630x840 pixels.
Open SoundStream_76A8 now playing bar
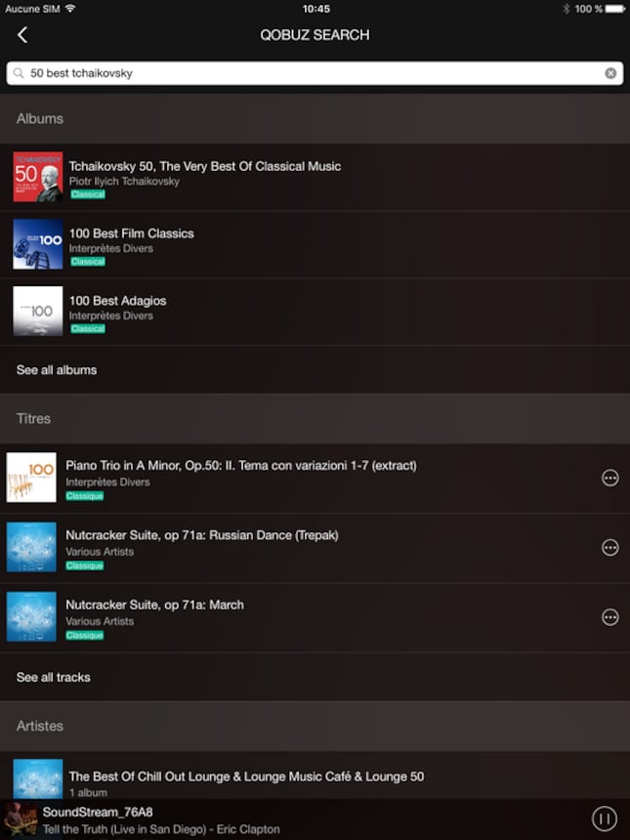click(315, 819)
